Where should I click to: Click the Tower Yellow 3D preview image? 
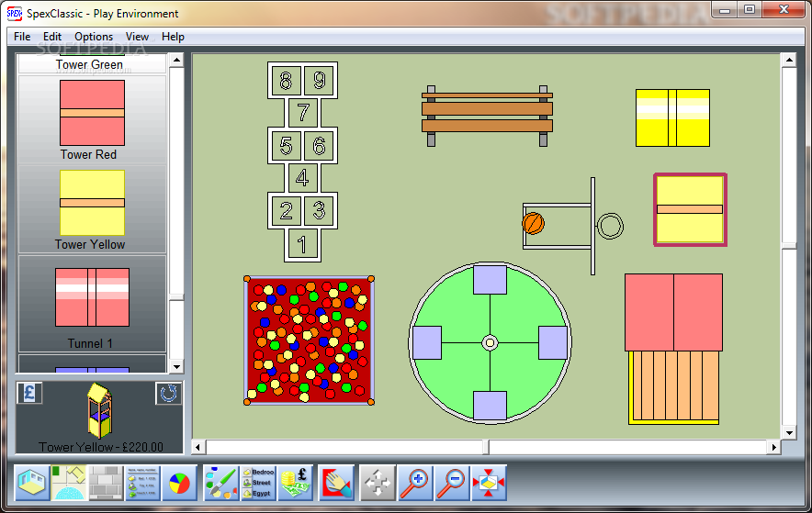(x=99, y=410)
